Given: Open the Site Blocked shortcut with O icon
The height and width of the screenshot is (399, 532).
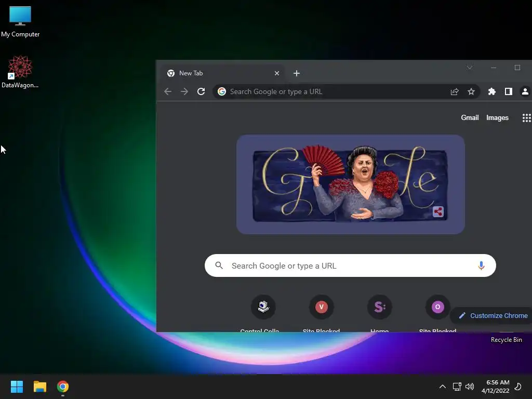Looking at the screenshot, I should tap(437, 314).
